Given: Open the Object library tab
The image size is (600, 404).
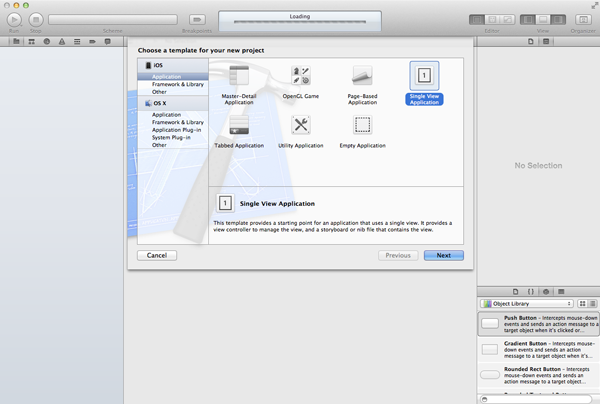Looking at the screenshot, I should coord(546,292).
